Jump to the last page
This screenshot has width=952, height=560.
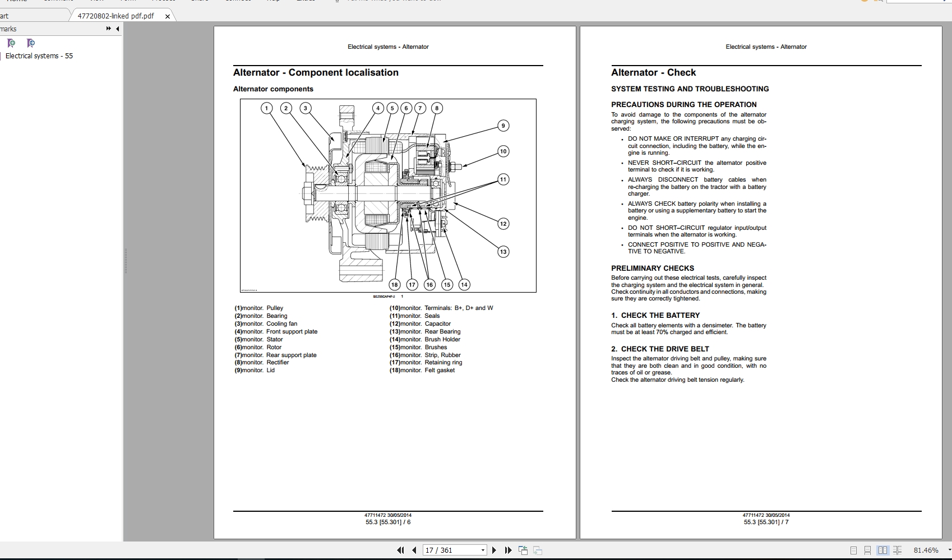click(508, 550)
